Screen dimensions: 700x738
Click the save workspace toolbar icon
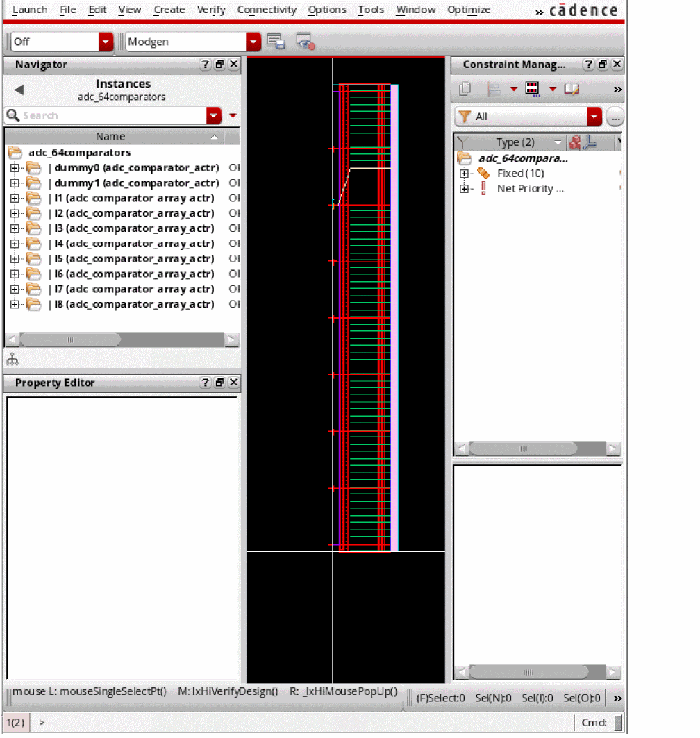pos(276,42)
